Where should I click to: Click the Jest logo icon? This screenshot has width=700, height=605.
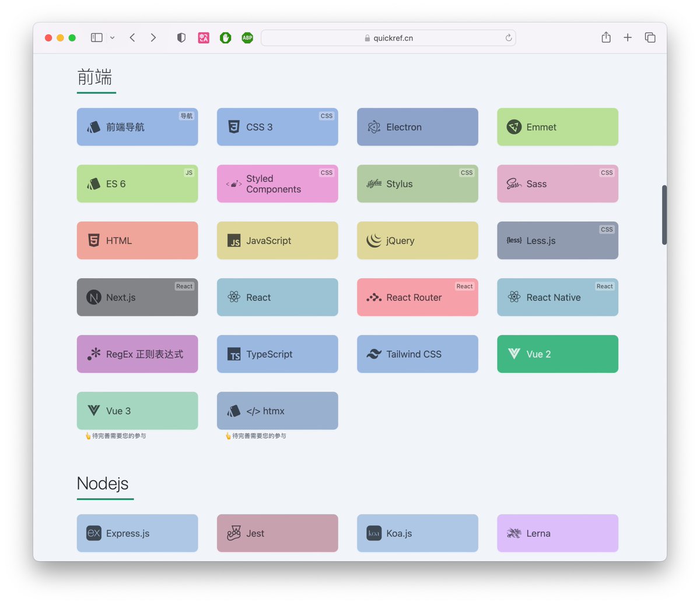[x=234, y=533]
